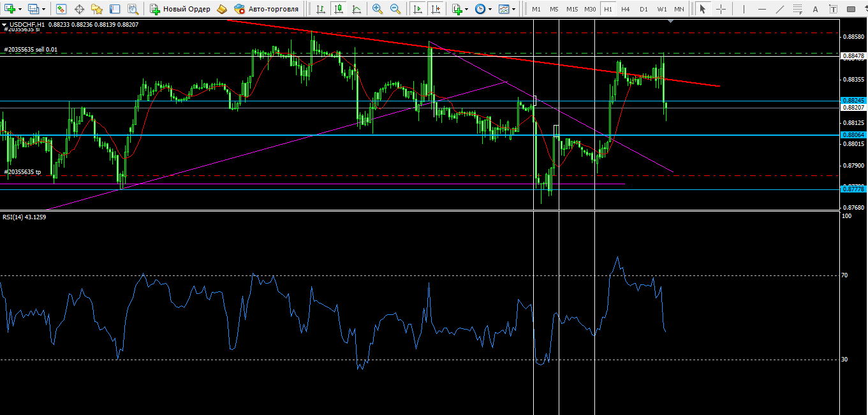The image size is (868, 415).
Task: Switch to M15 timeframe
Action: pyautogui.click(x=572, y=9)
